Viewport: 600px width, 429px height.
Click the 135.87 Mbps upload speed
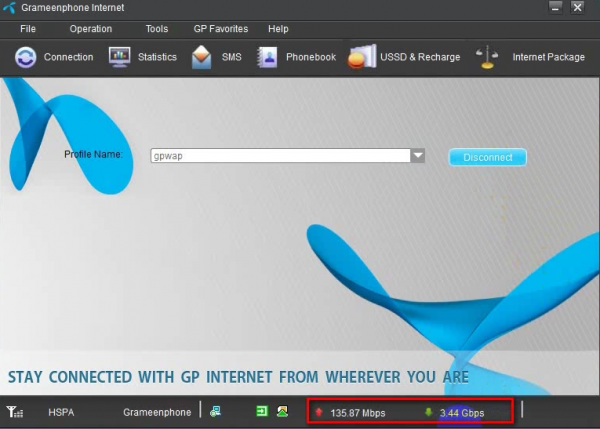358,413
